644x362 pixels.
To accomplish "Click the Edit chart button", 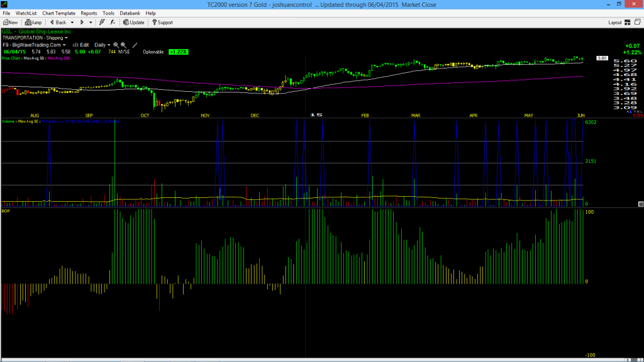I will (x=81, y=45).
